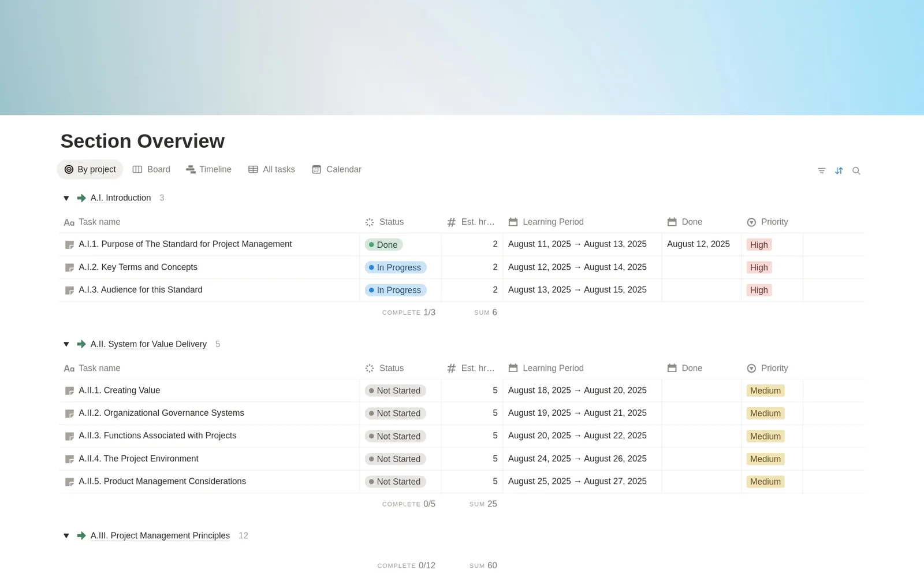Open page icon of A.II.4. Project Environment
The image size is (924, 577).
69,459
